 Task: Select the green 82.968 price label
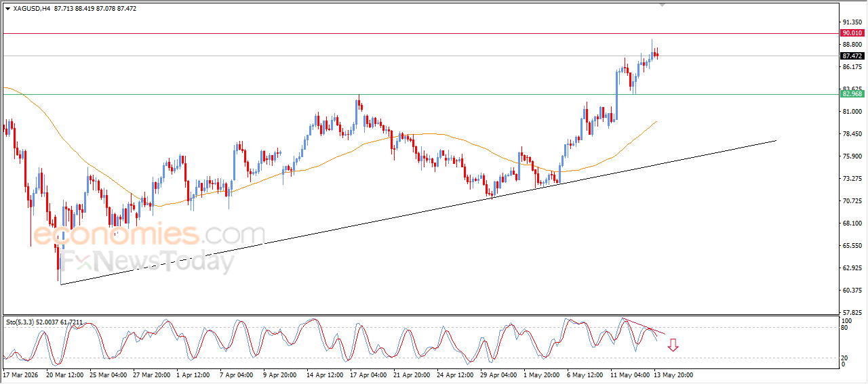[852, 93]
